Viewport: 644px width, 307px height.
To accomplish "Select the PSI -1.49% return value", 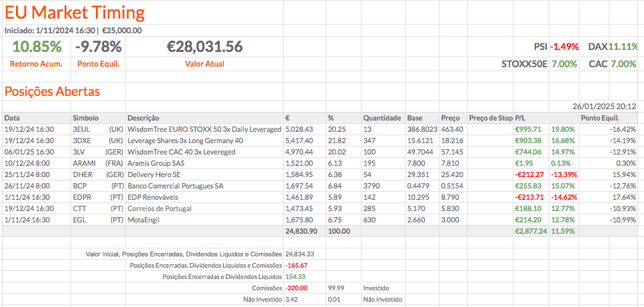I will (563, 47).
